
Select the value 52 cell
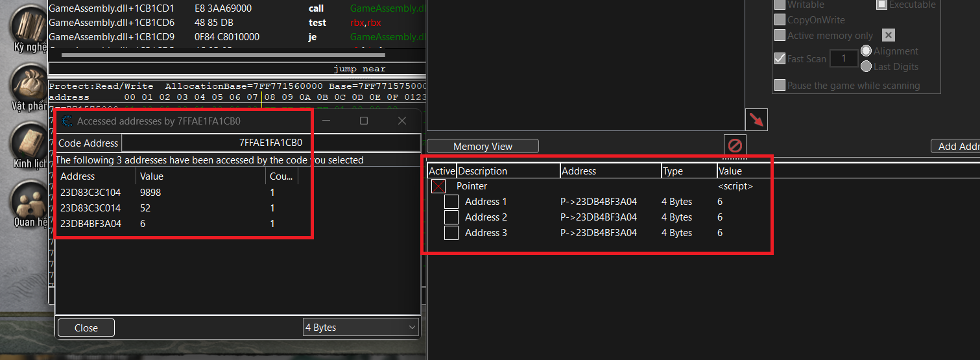(145, 208)
